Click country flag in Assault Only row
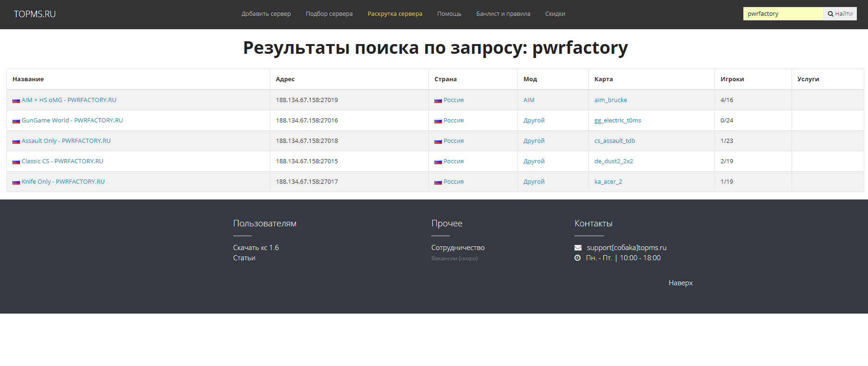868x366 pixels. click(x=438, y=141)
